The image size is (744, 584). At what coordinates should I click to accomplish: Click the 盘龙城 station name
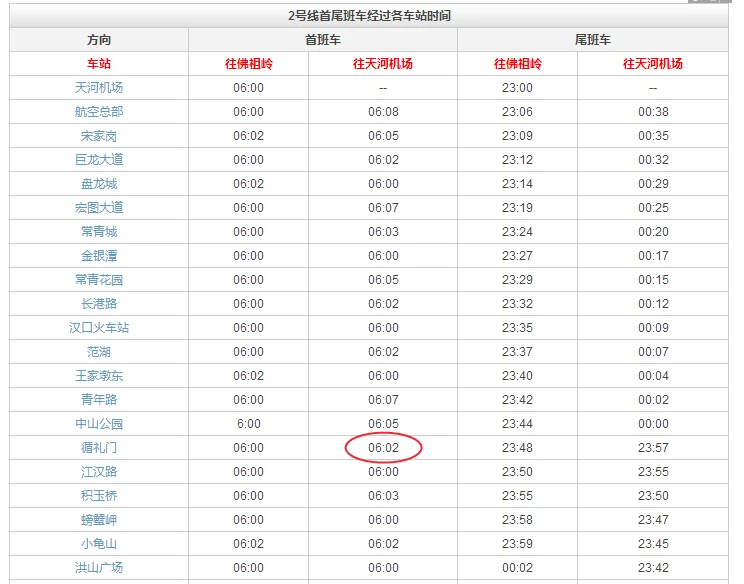tap(99, 184)
